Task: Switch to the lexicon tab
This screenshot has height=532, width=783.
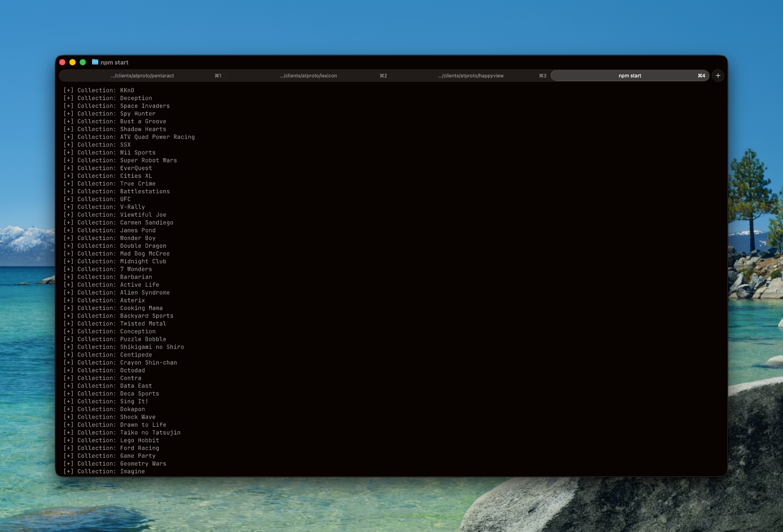Action: coord(308,76)
